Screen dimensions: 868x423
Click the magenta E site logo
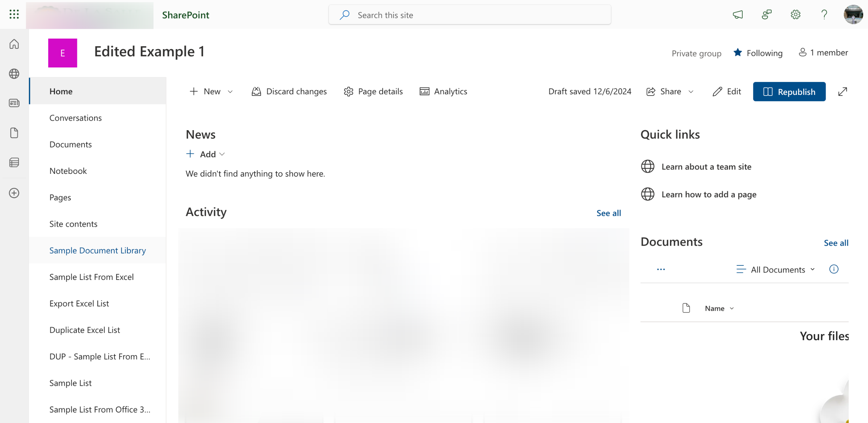coord(63,53)
